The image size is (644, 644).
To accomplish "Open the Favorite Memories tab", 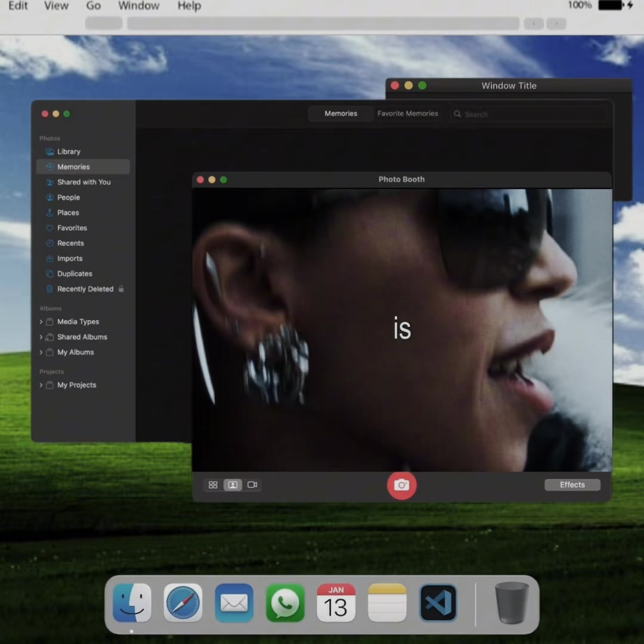I will pyautogui.click(x=407, y=113).
